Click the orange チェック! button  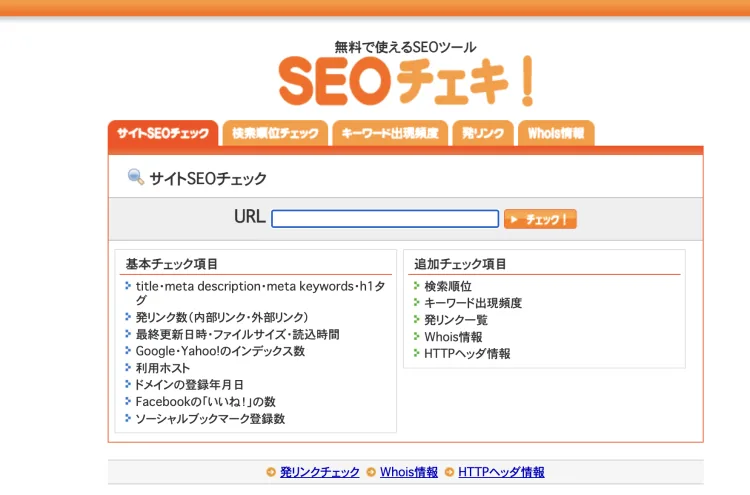point(540,219)
